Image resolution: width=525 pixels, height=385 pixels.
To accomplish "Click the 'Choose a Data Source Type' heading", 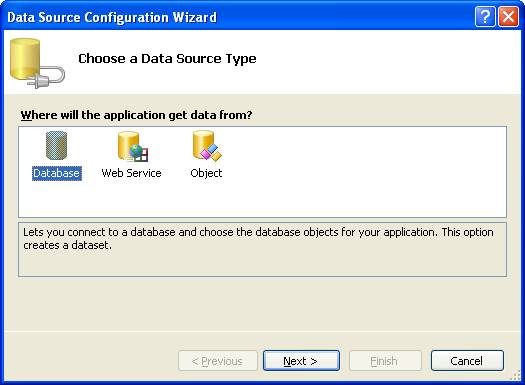I will coord(167,59).
